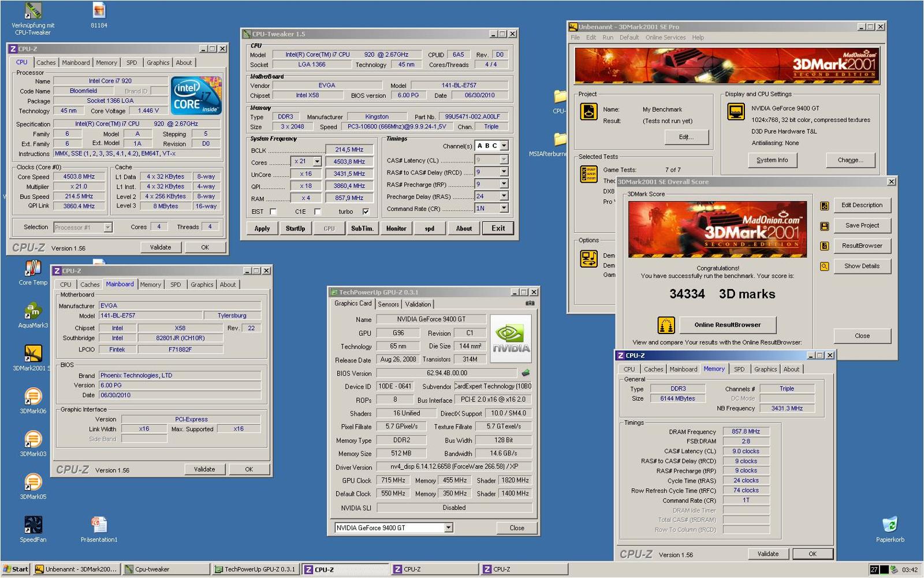Click Apply button in CPU-Tweaker
Viewport: 924px width, 578px height.
point(262,228)
